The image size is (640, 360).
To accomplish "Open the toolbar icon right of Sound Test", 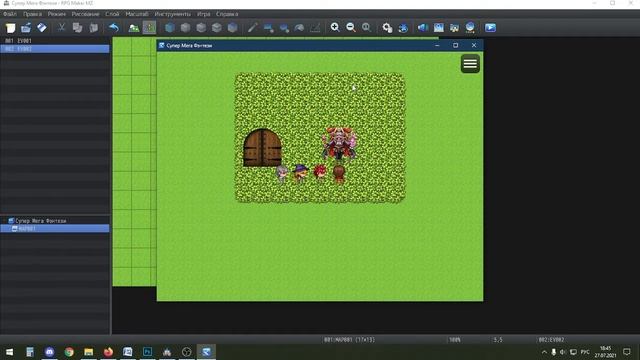I will pos(438,27).
